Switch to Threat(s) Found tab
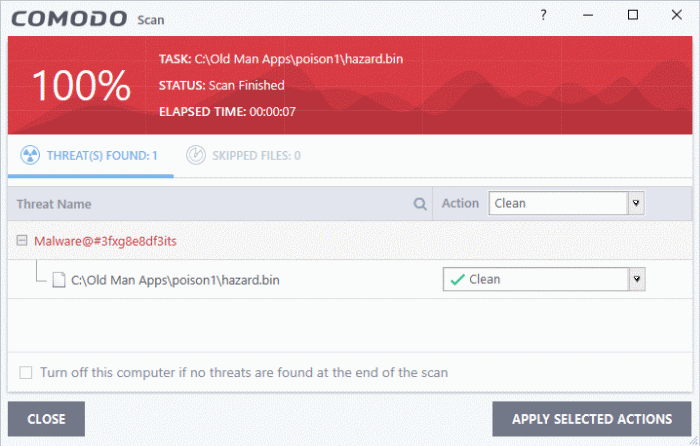This screenshot has height=446, width=700. (91, 156)
